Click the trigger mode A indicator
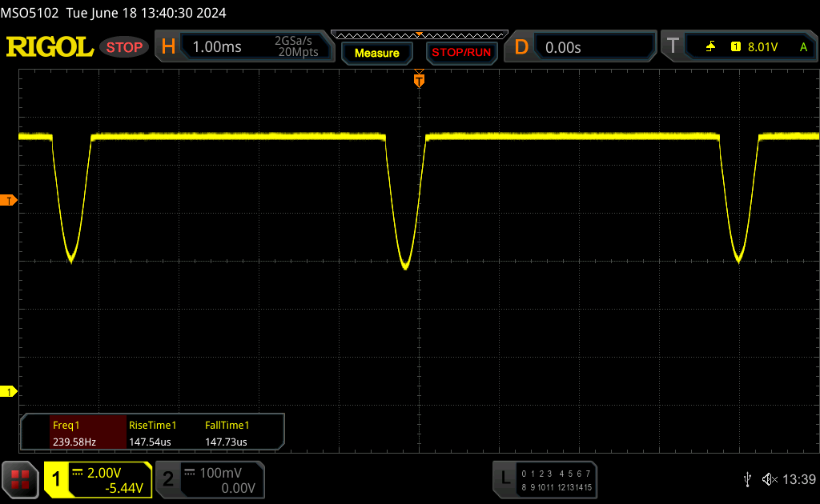820x504 pixels. [x=804, y=47]
